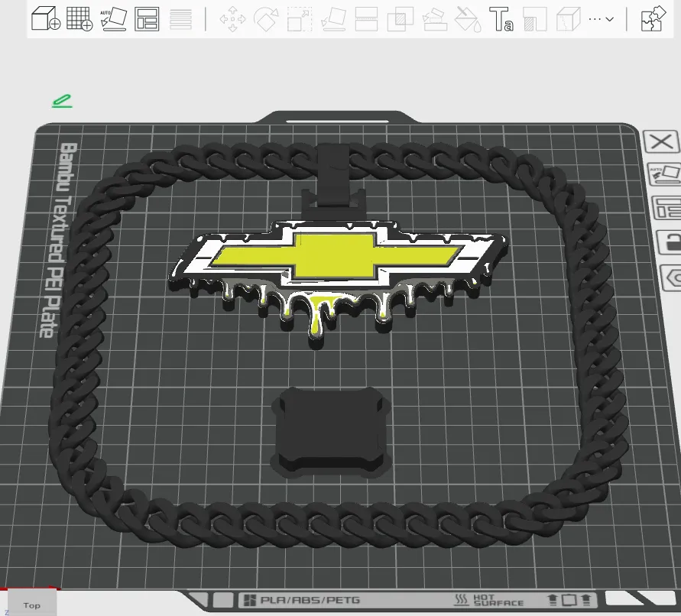The height and width of the screenshot is (616, 681).
Task: Click the Top face of view cube
Action: pos(31,605)
